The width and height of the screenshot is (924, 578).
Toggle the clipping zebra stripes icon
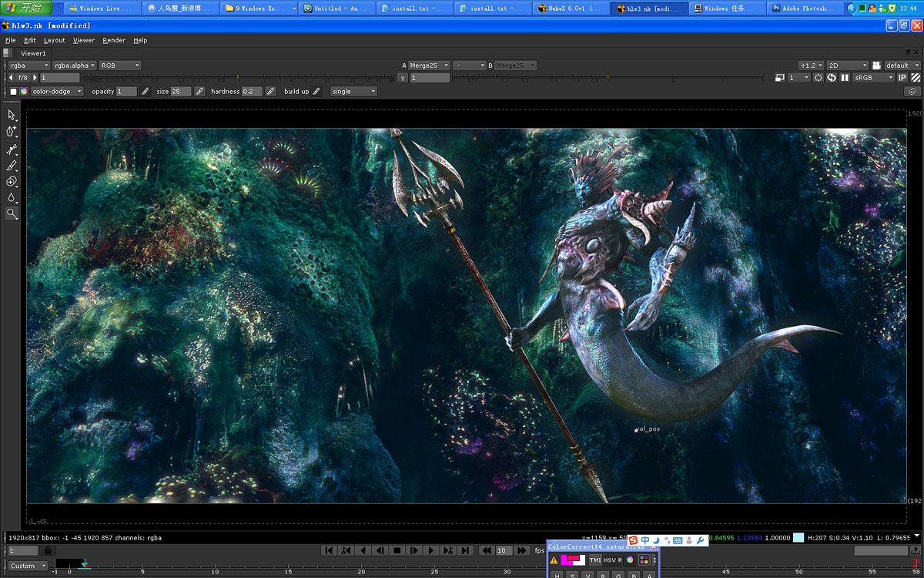(916, 78)
